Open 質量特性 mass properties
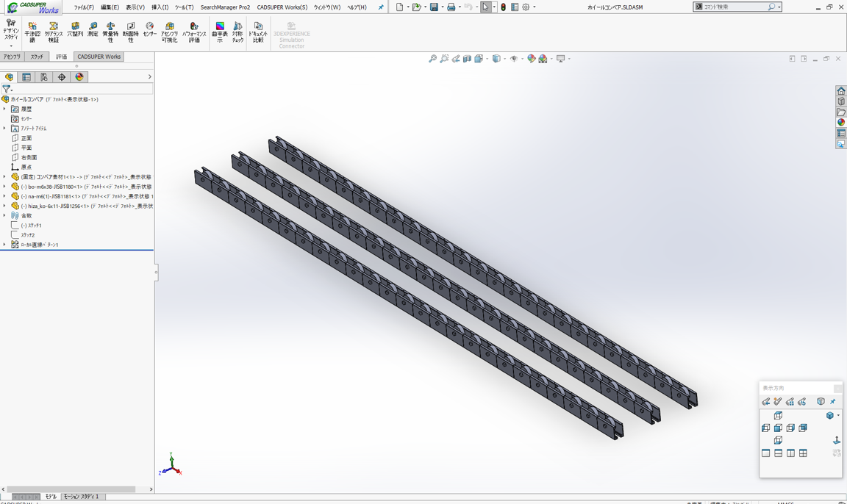The image size is (847, 504). (x=110, y=32)
